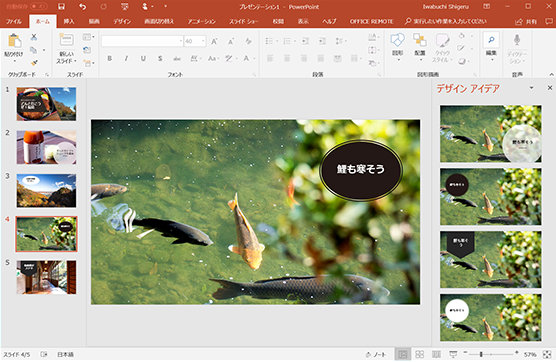Image resolution: width=556 pixels, height=362 pixels.
Task: Click the Shapes gallery icon
Action: click(x=397, y=40)
